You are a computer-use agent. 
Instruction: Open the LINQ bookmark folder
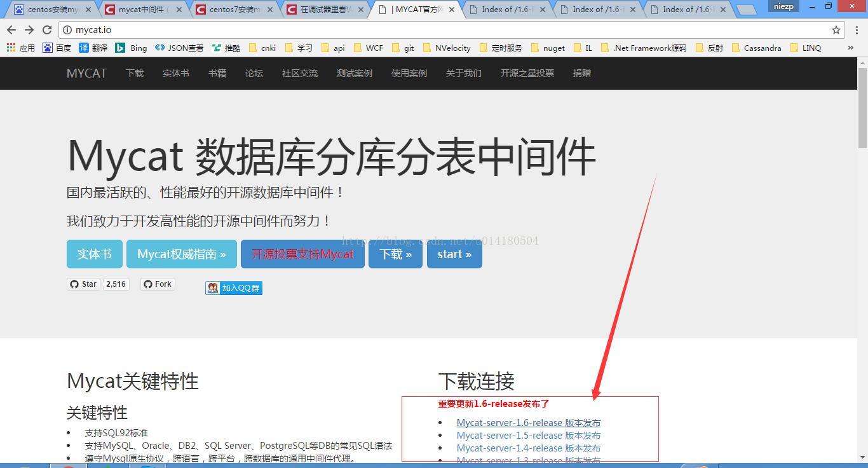(x=806, y=48)
